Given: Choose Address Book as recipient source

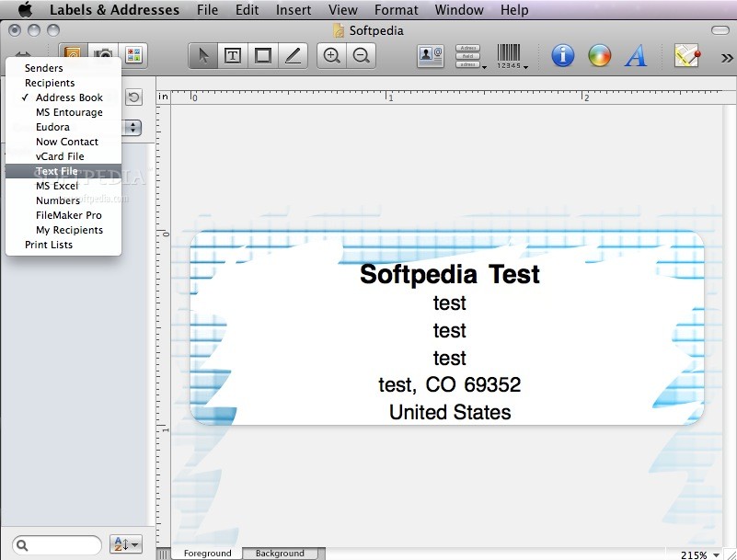Looking at the screenshot, I should [70, 97].
